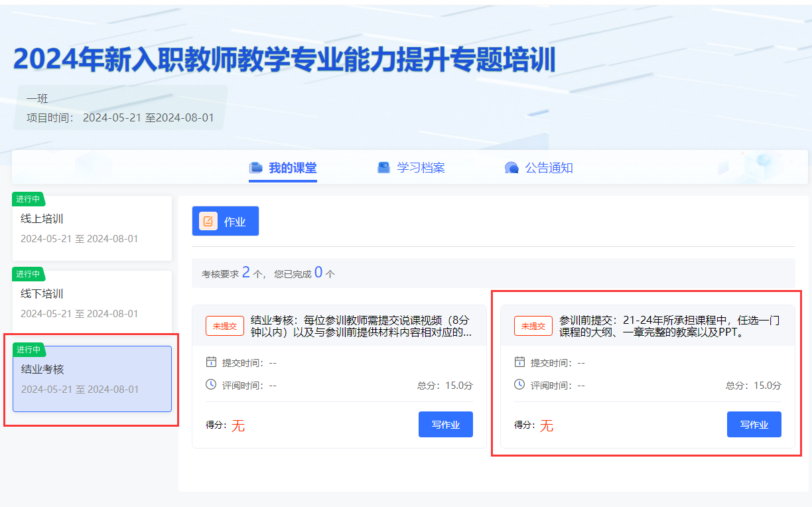The image size is (812, 507).
Task: Click the folder icon beside 我的课堂
Action: coord(256,168)
